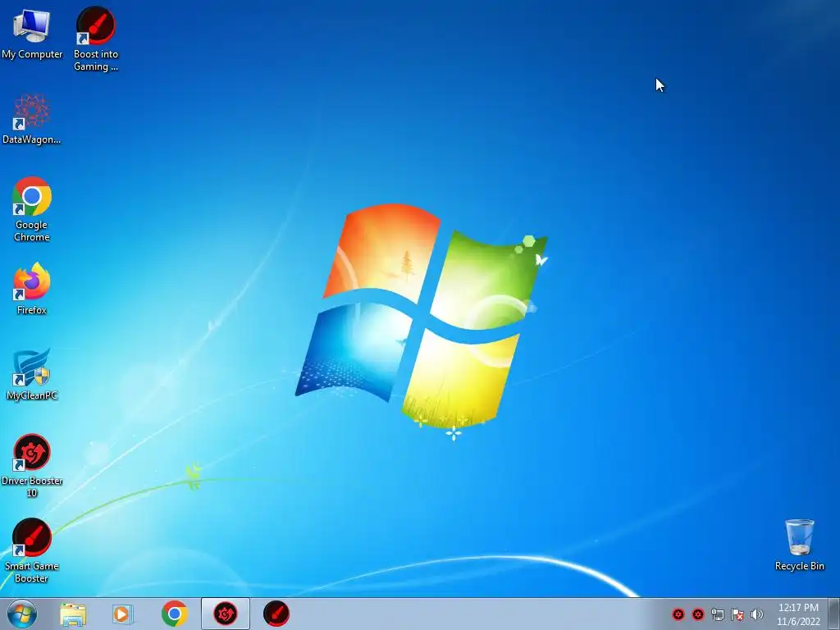
Task: Open the volume speaker tray icon
Action: [x=756, y=614]
